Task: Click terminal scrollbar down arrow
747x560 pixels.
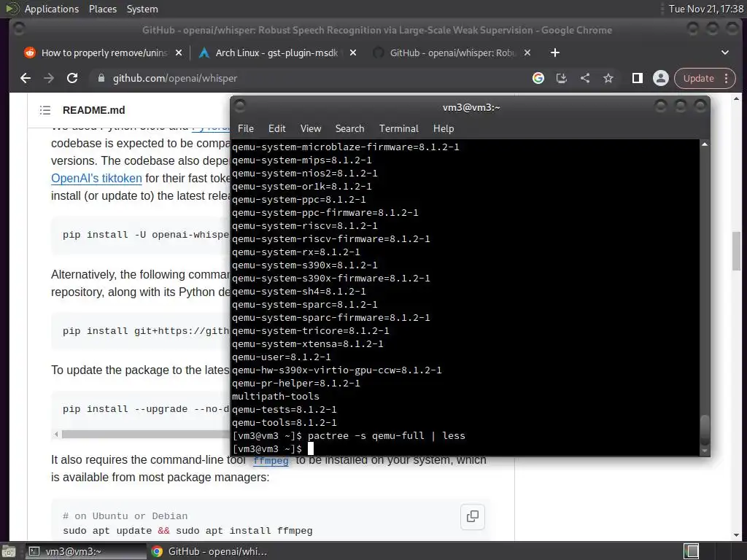Action: 705,451
